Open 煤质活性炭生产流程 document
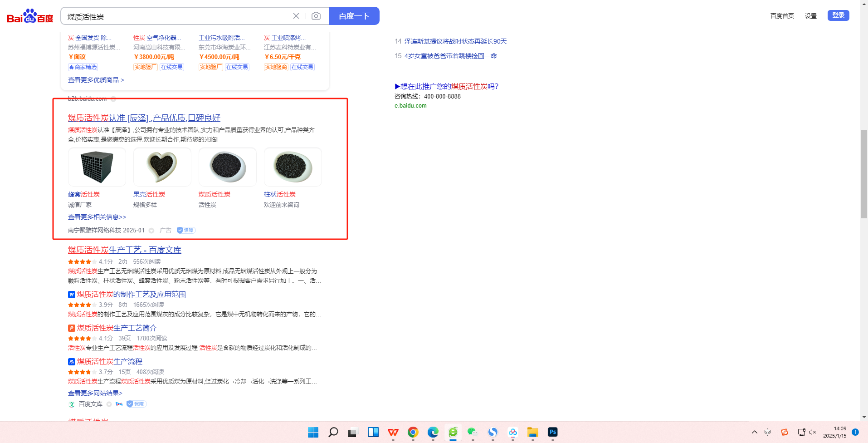 (110, 362)
